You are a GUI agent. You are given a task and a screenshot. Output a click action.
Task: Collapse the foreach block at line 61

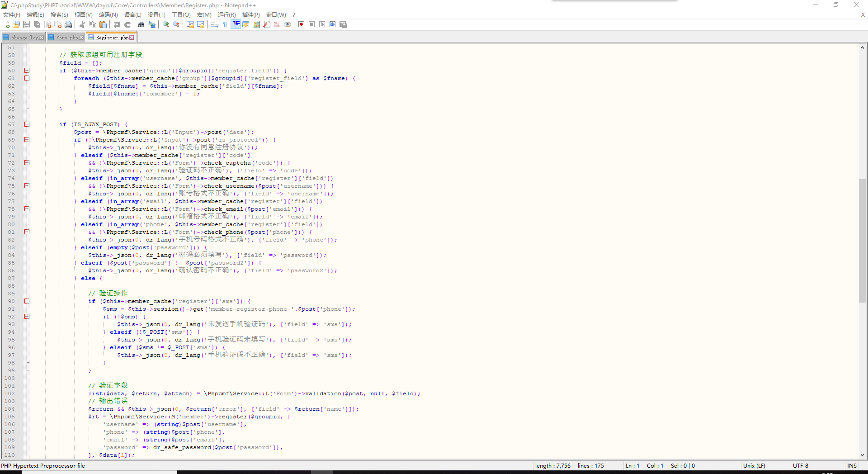(27, 78)
